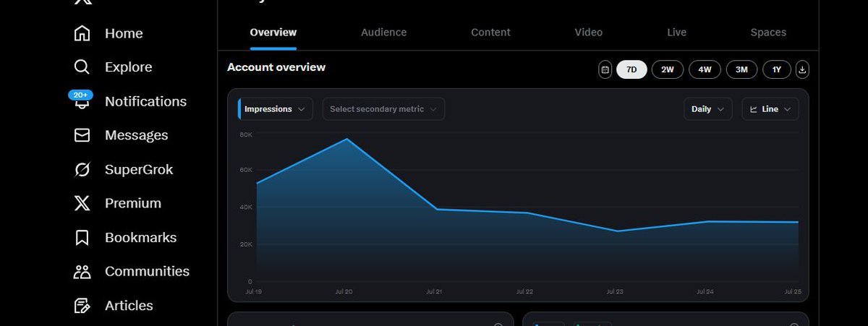Open Bookmarks ribbon icon

pyautogui.click(x=82, y=237)
